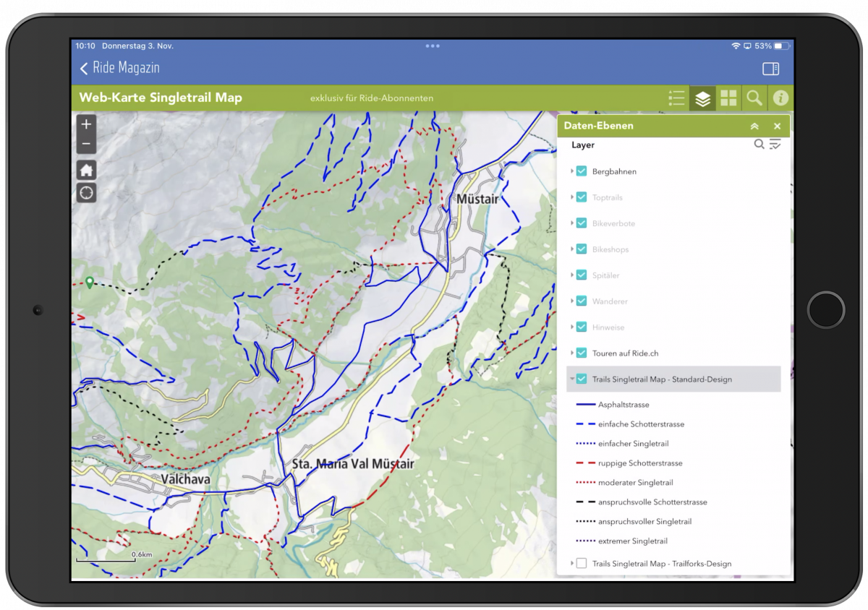Expand the Wanderer layer arrow
The width and height of the screenshot is (868, 610).
click(571, 301)
